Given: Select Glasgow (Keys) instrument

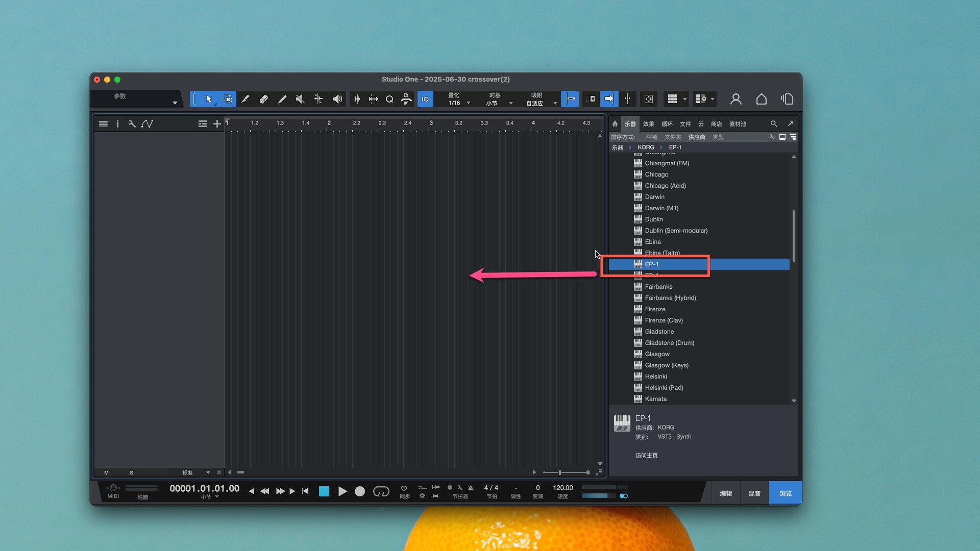Looking at the screenshot, I should click(x=699, y=365).
